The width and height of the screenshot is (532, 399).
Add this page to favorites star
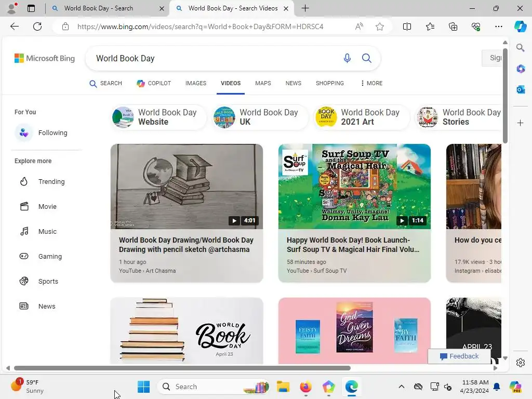click(x=380, y=26)
